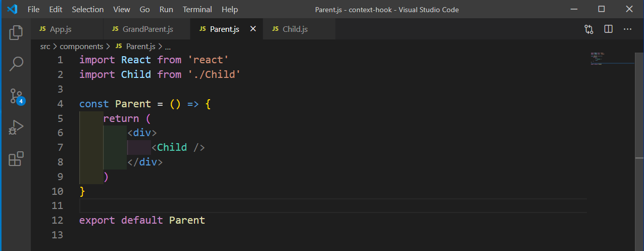Click the closing brace on line 10
Image resolution: width=644 pixels, height=251 pixels.
[x=82, y=191]
